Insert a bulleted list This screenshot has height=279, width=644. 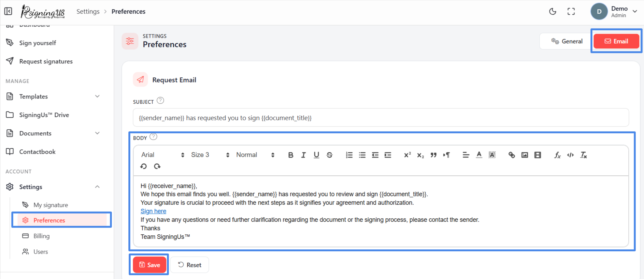tap(362, 155)
